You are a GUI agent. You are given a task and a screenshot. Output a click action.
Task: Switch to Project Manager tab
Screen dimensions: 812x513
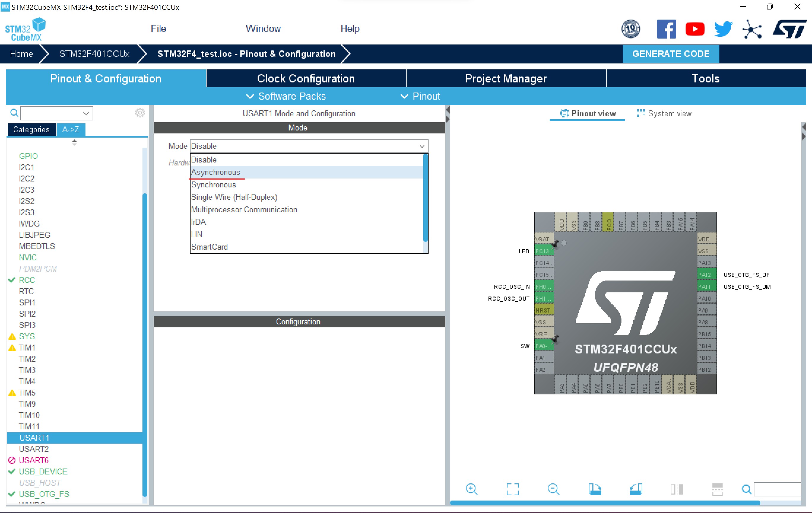(x=506, y=79)
